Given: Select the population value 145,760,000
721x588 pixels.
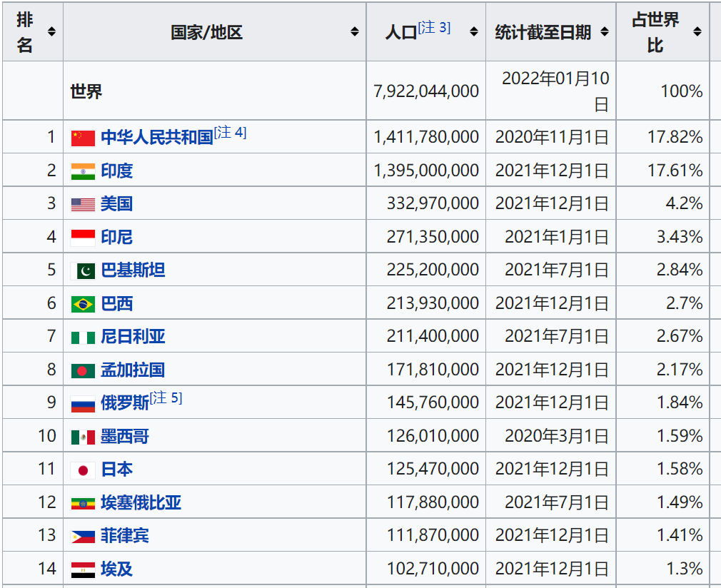Looking at the screenshot, I should [433, 402].
